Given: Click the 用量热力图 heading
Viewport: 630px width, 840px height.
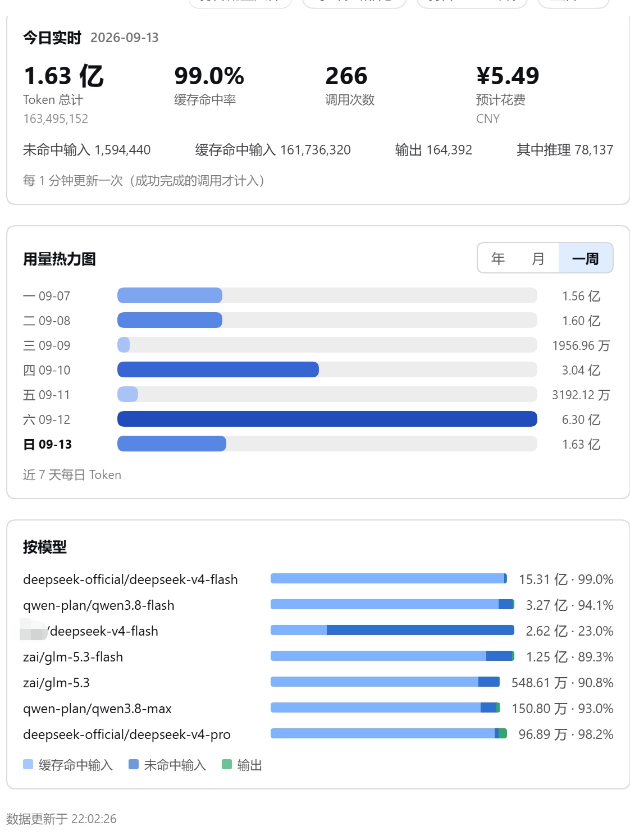Looking at the screenshot, I should point(60,259).
